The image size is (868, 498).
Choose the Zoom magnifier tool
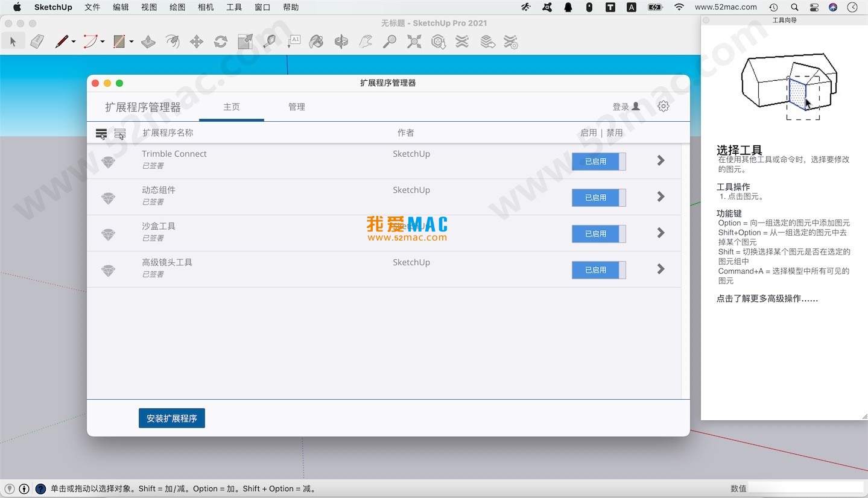[x=390, y=42]
